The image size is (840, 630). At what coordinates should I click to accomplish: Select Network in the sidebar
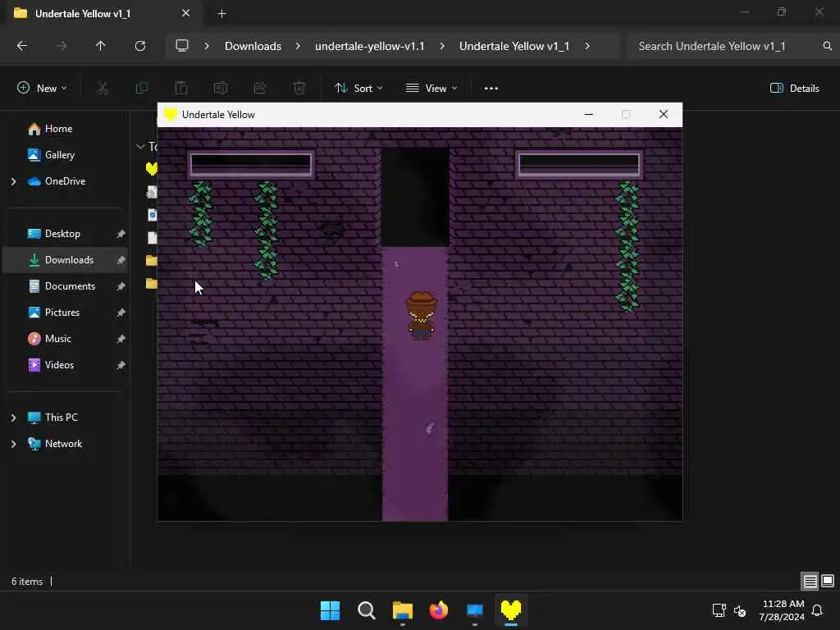pos(63,444)
